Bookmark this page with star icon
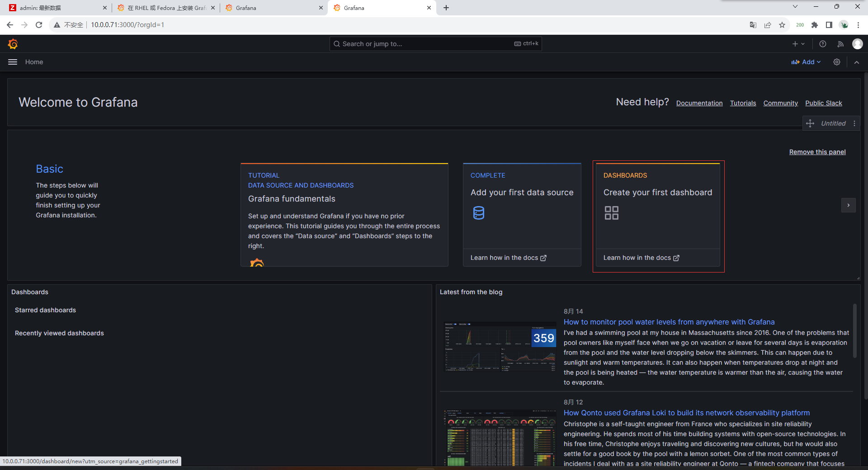The image size is (868, 470). pos(782,25)
